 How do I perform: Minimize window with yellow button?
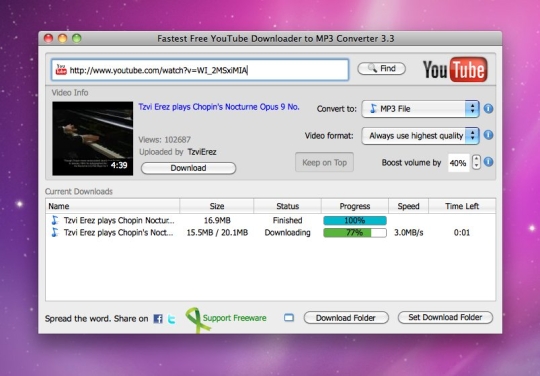coord(62,38)
